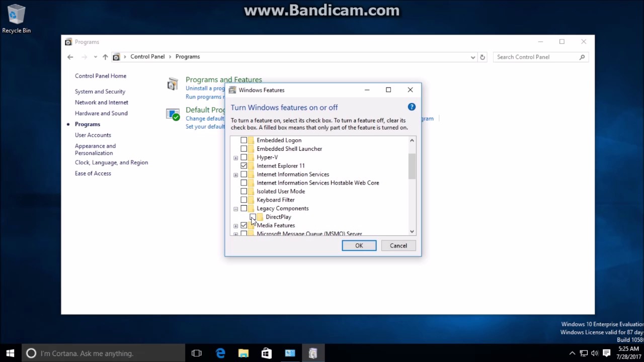Open the network tray icon
644x362 pixels.
584,353
